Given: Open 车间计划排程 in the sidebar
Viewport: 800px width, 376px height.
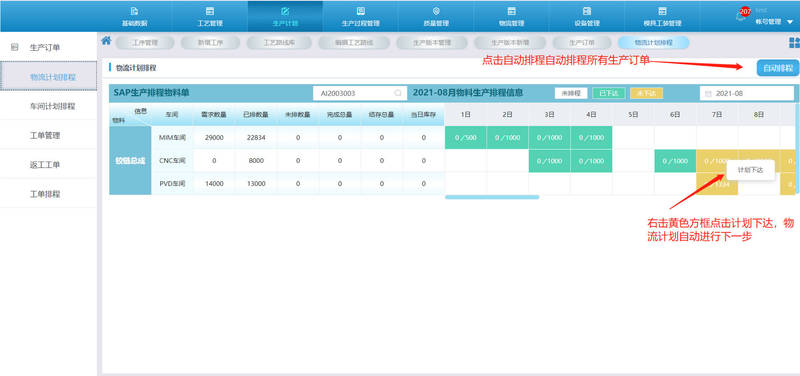Looking at the screenshot, I should [x=48, y=106].
